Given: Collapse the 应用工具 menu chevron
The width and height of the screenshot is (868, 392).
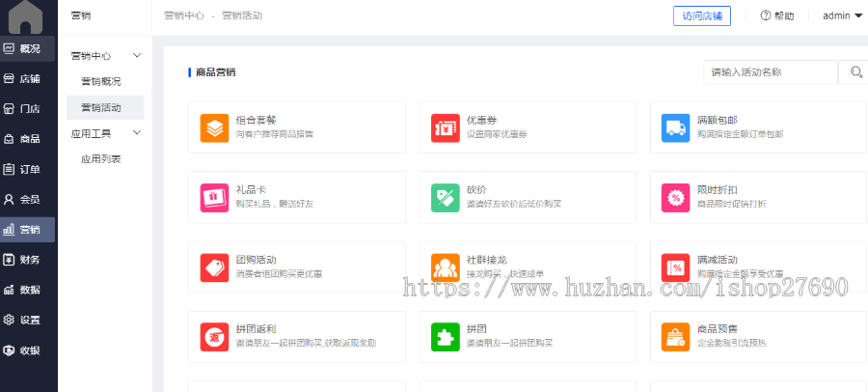Looking at the screenshot, I should [137, 133].
